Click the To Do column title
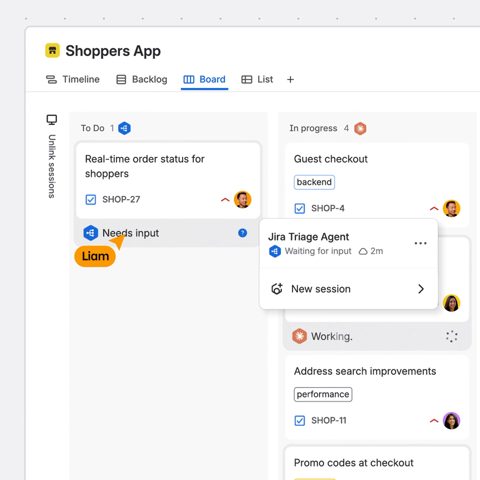480x480 pixels. click(93, 128)
